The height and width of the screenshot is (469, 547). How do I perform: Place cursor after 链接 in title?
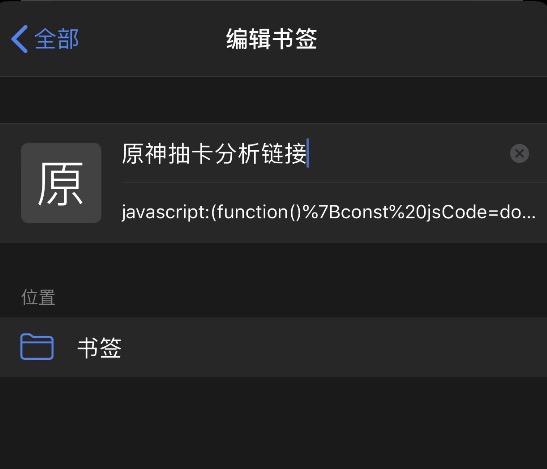[307, 154]
